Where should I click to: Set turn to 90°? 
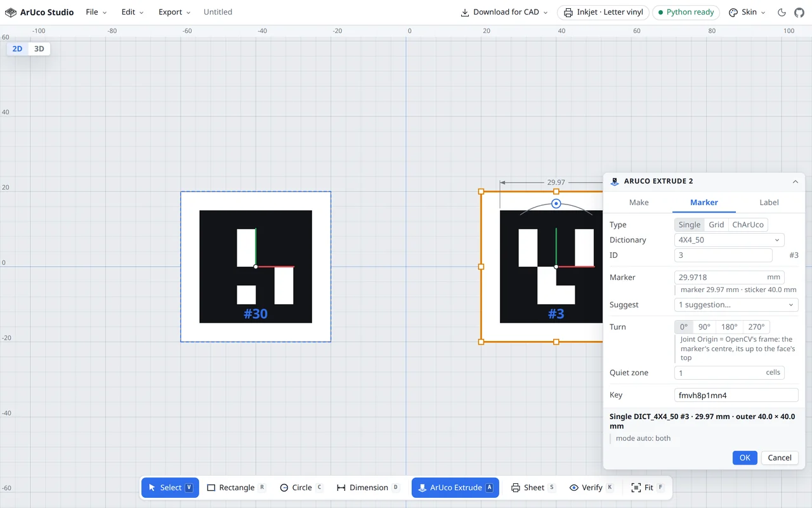704,327
